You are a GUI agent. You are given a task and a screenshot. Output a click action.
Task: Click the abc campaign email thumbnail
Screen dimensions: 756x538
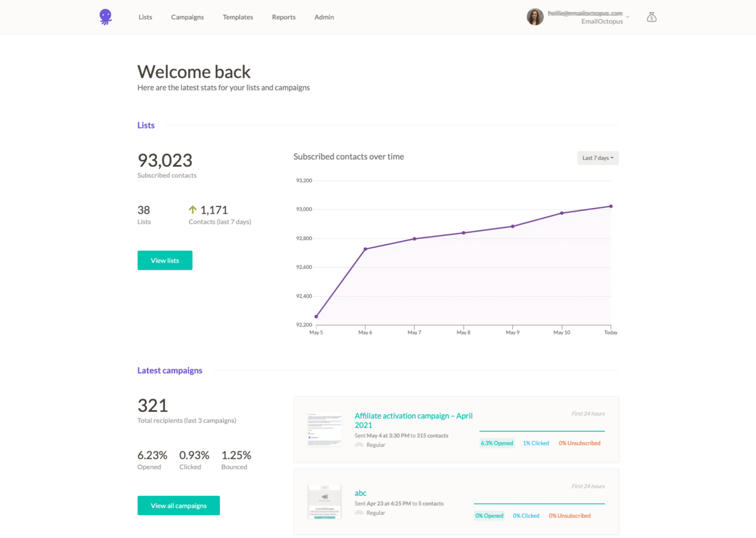[x=324, y=501]
